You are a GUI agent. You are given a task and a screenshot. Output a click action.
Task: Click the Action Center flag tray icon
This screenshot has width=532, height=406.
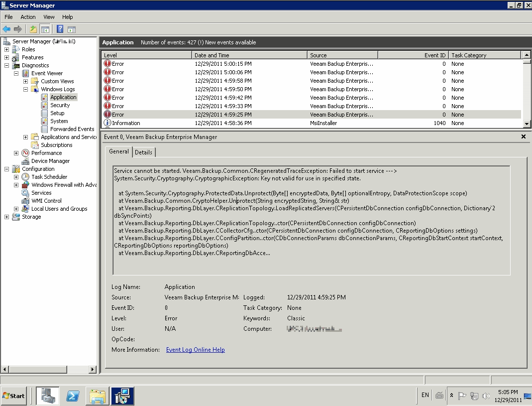click(462, 396)
